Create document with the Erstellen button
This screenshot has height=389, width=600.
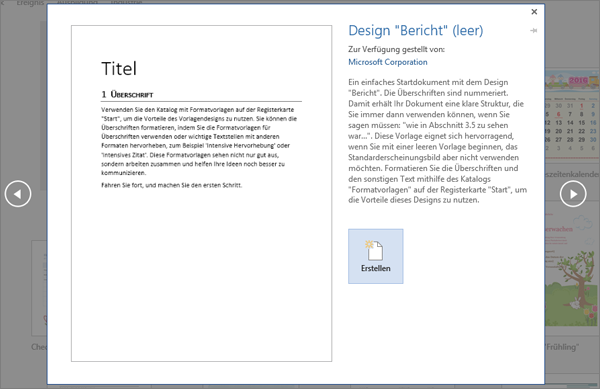(375, 256)
